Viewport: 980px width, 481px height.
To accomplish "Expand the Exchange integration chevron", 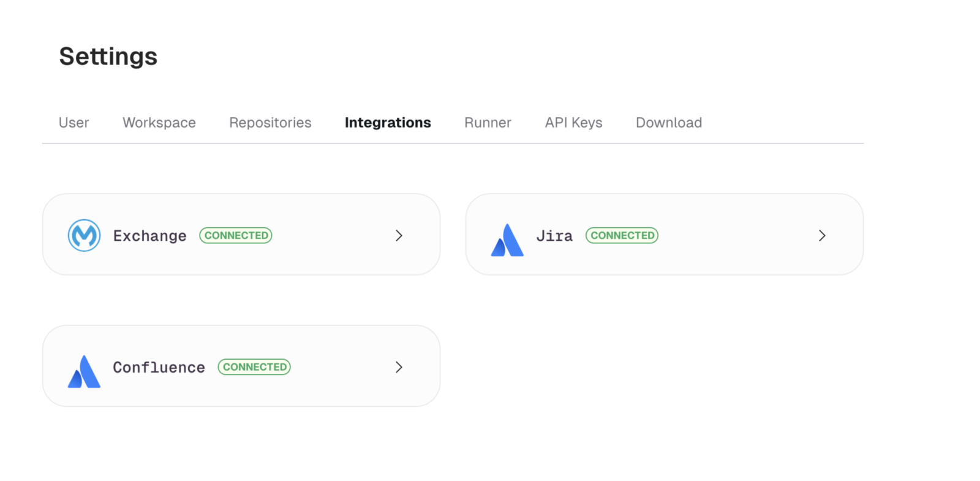I will [399, 235].
